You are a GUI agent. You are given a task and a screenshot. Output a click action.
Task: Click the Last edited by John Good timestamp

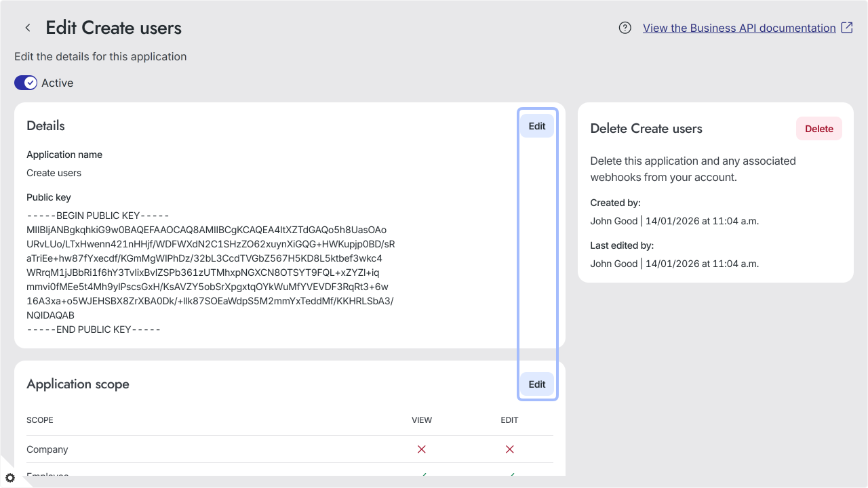click(675, 264)
